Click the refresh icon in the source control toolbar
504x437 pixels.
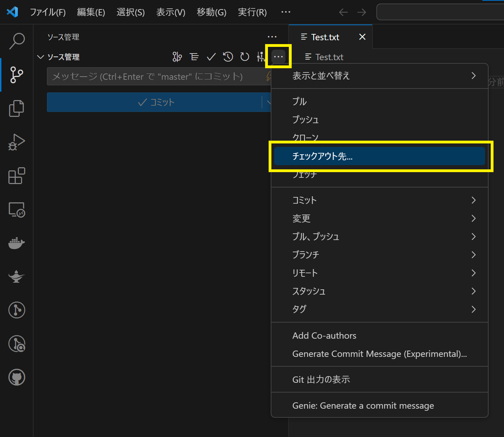245,57
